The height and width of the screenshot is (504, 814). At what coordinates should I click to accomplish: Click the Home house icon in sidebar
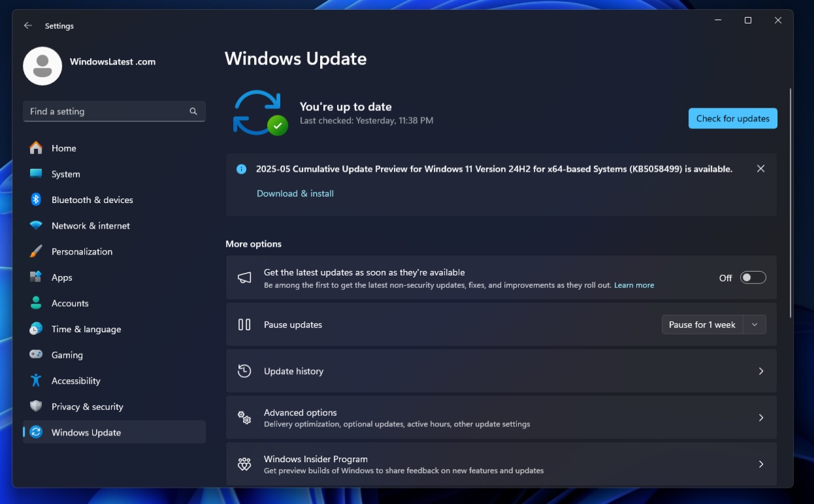[36, 148]
